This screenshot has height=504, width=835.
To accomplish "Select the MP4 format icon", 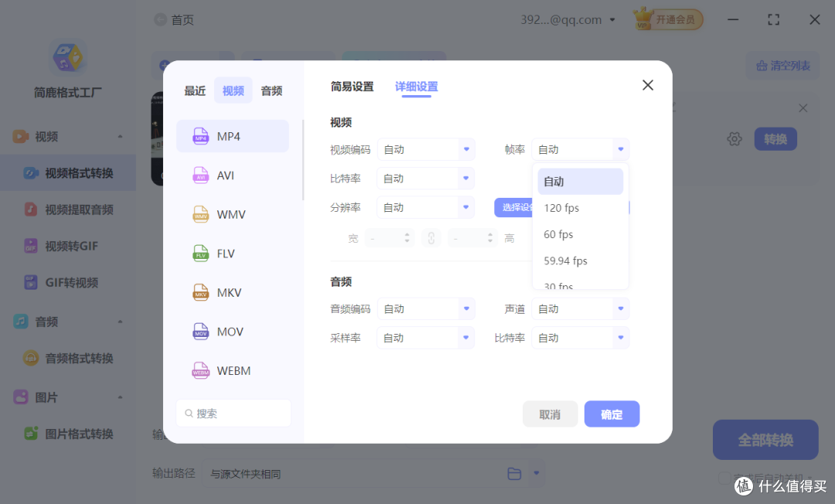I will (201, 136).
